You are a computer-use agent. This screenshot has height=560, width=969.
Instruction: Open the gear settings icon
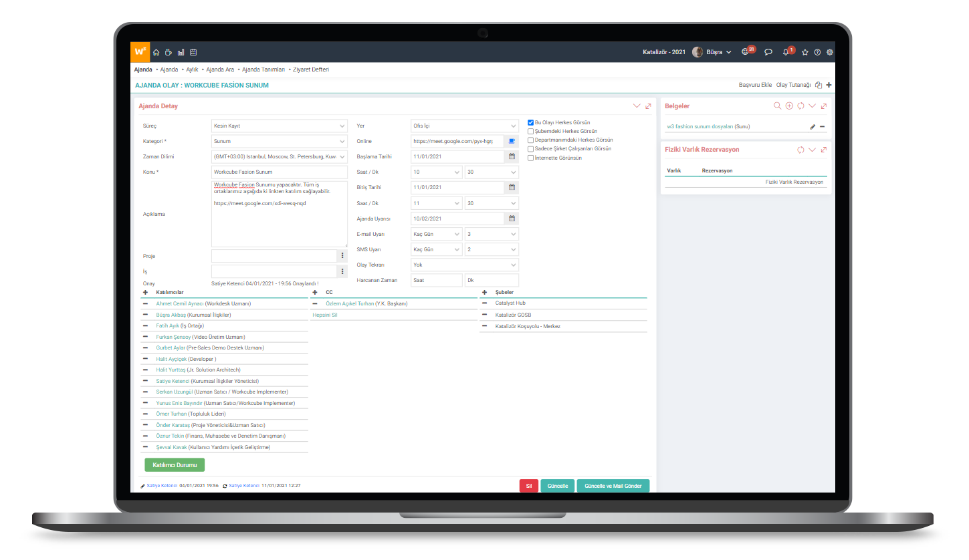[830, 52]
